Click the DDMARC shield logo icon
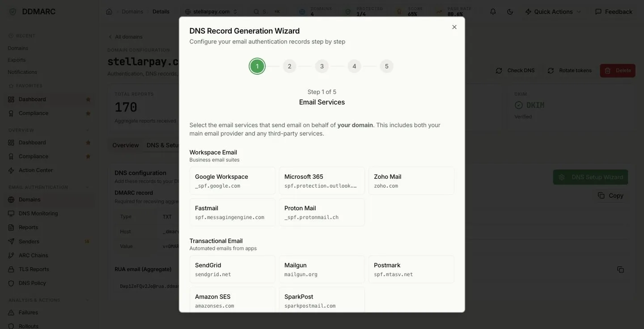 (13, 12)
